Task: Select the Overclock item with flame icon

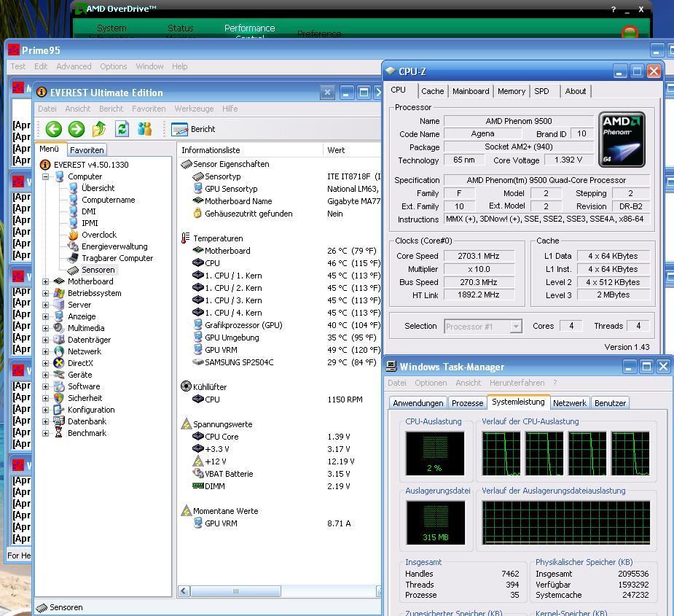Action: click(x=99, y=235)
